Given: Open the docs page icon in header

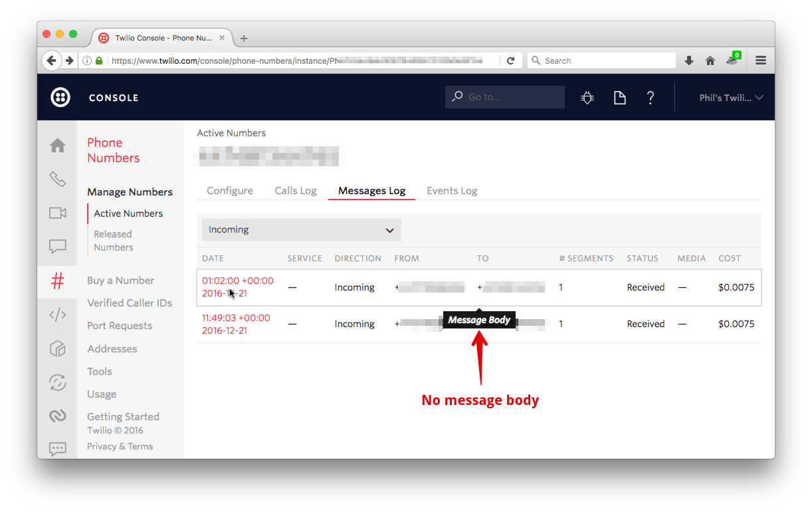Looking at the screenshot, I should [x=619, y=98].
